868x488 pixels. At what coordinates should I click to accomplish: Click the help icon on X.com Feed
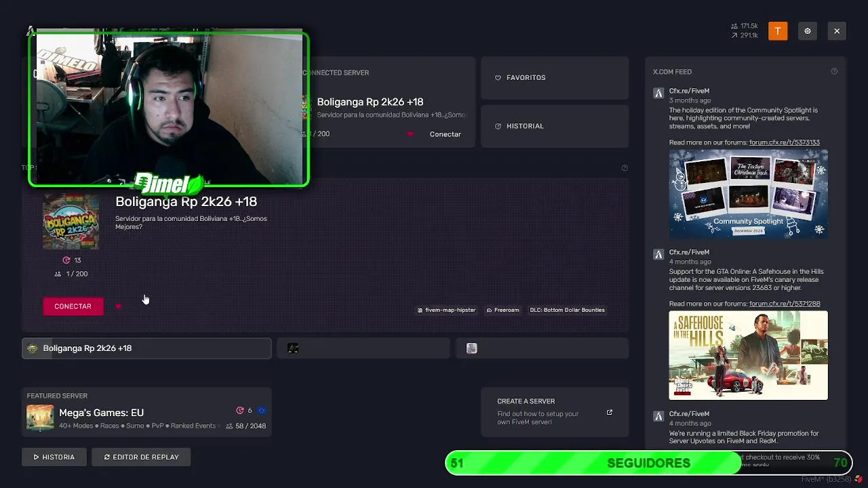tap(834, 71)
